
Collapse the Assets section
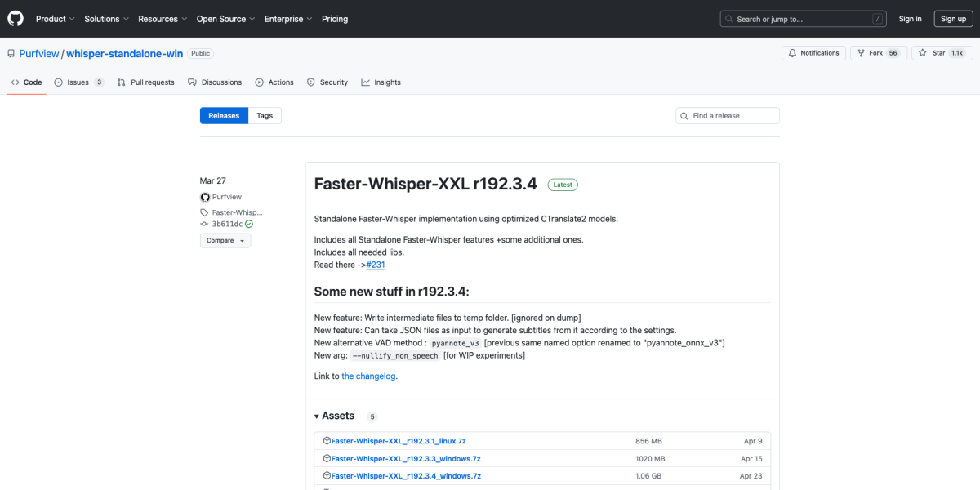317,416
